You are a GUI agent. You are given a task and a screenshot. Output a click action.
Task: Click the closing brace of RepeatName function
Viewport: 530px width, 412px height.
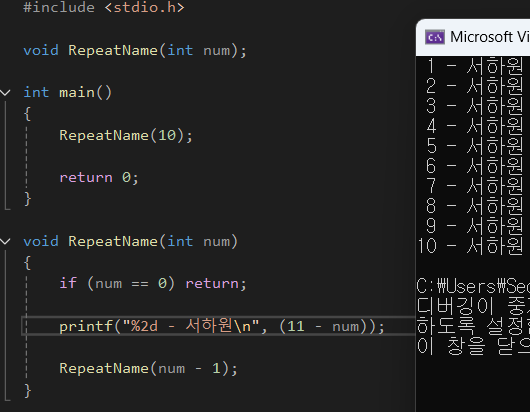[x=27, y=390]
